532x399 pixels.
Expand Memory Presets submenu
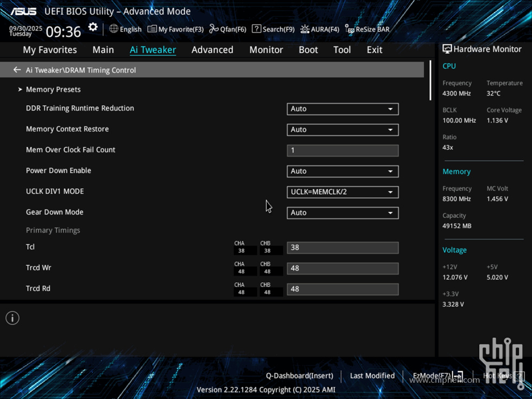coord(53,90)
